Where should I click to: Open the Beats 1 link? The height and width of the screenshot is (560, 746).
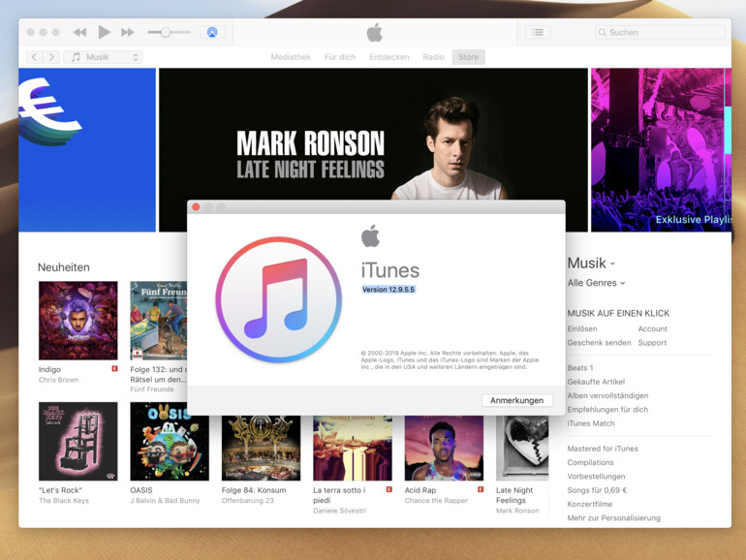[x=580, y=368]
